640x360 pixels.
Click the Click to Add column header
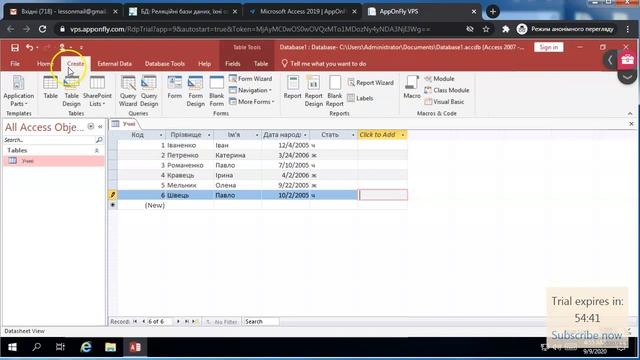pyautogui.click(x=382, y=135)
